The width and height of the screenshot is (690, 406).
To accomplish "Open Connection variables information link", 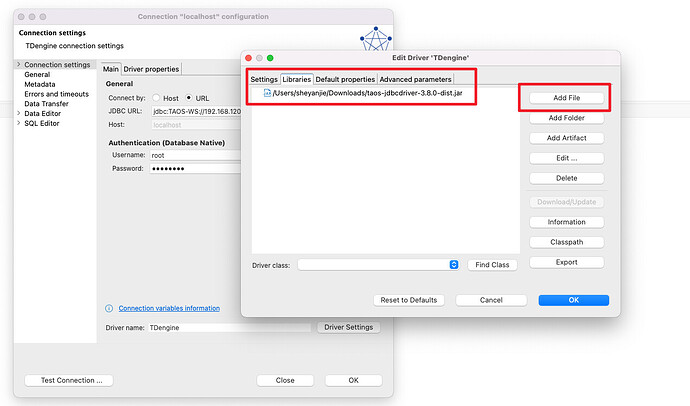I will coord(168,308).
